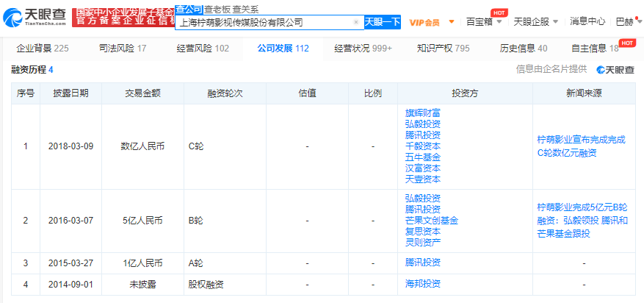Image resolution: width=644 pixels, height=303 pixels.
Task: Click the 融资历程 section heading
Action: (32, 70)
